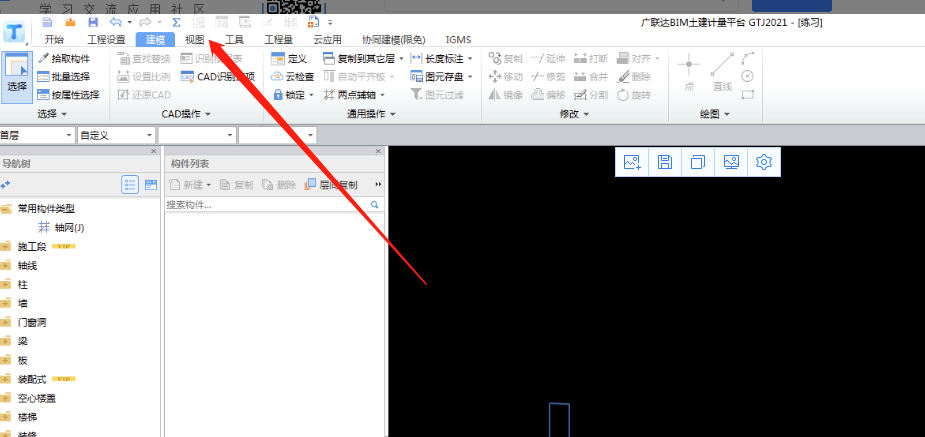
Task: Click 拾取构件 pick component tool
Action: click(63, 58)
